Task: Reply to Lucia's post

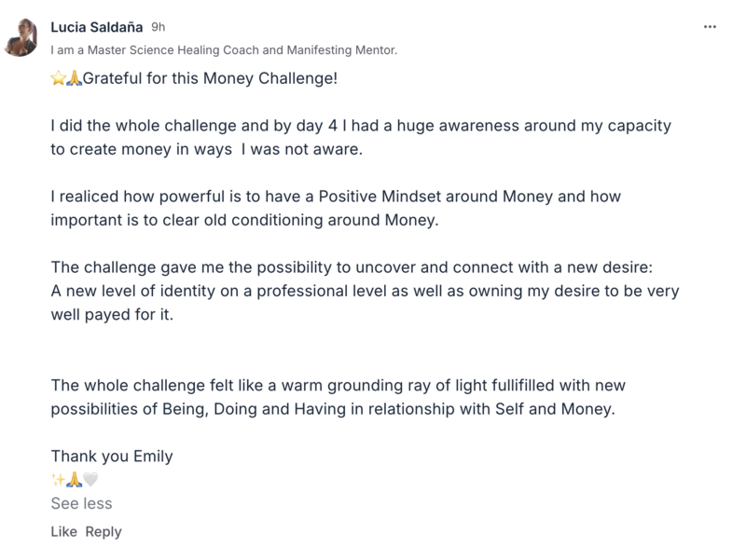Action: [x=104, y=532]
